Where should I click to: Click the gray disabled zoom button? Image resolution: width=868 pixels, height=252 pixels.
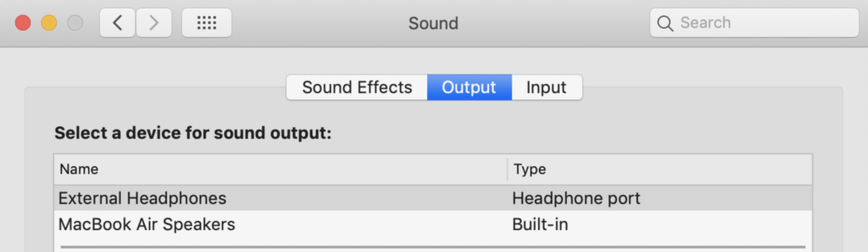75,23
